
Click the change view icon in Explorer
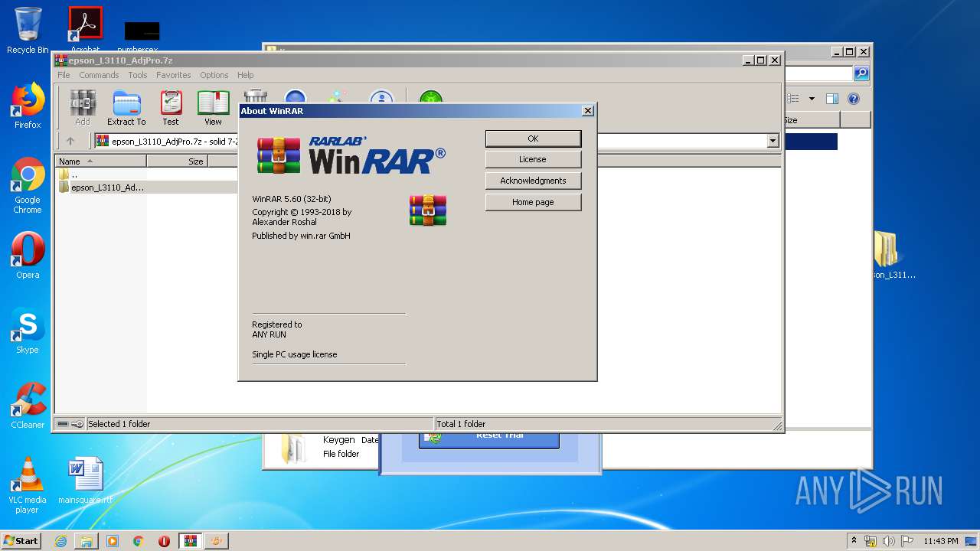pos(794,99)
